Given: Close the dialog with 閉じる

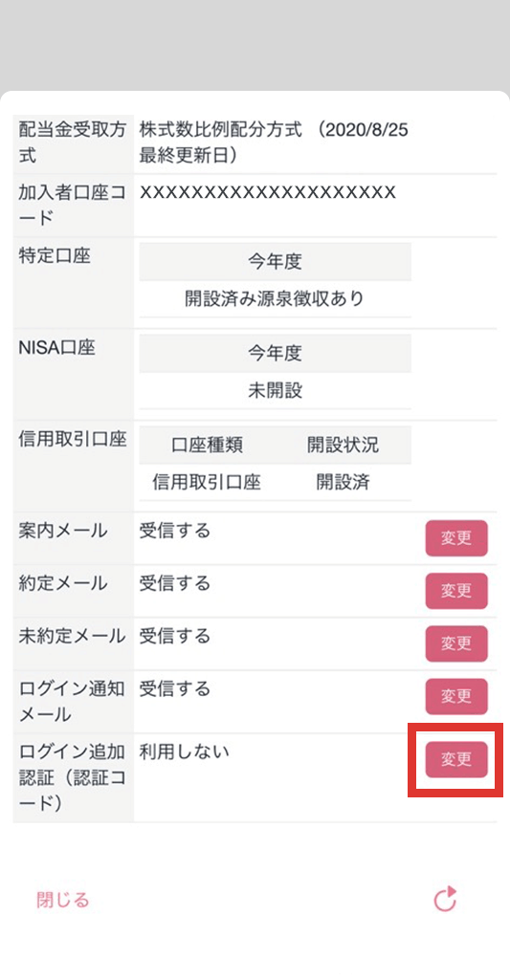Looking at the screenshot, I should pyautogui.click(x=62, y=900).
